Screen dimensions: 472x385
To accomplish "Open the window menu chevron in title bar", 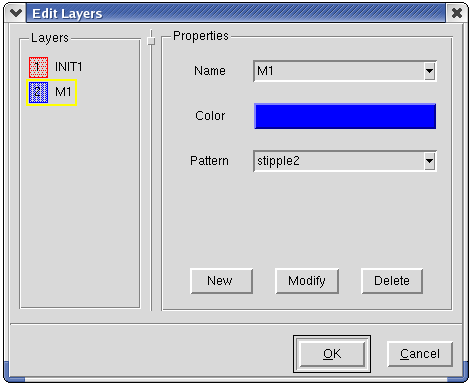I will 16,13.
